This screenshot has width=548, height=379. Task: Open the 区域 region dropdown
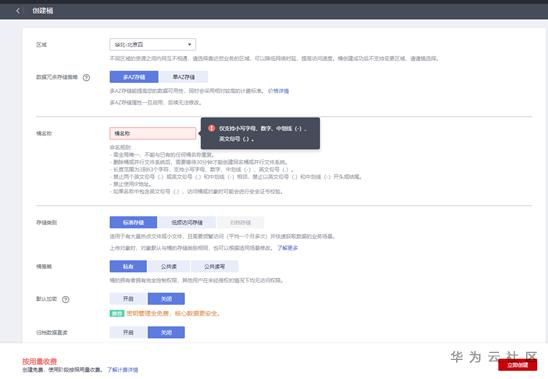[x=153, y=44]
